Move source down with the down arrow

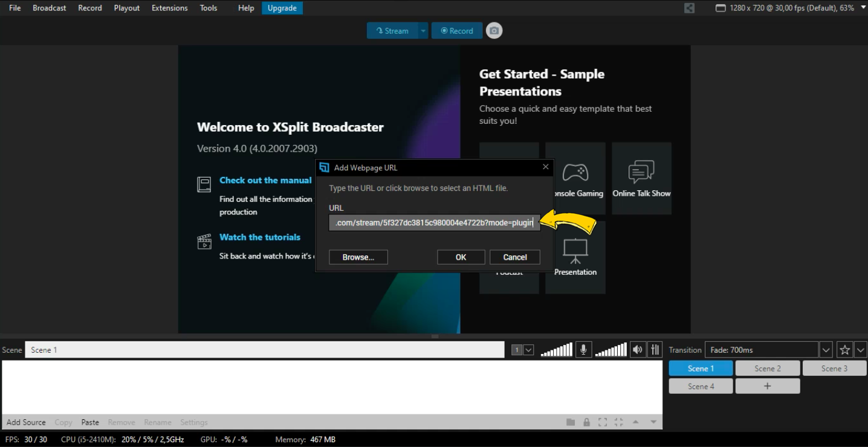tap(653, 422)
